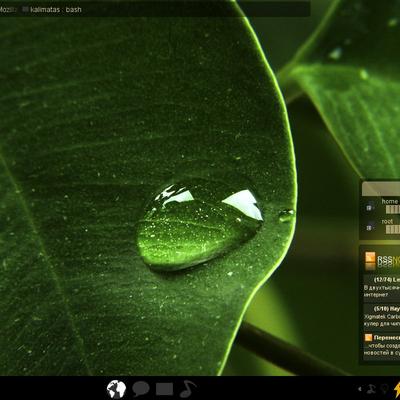Click the home disk usage bar
The image size is (400, 400).
[x=393, y=209]
